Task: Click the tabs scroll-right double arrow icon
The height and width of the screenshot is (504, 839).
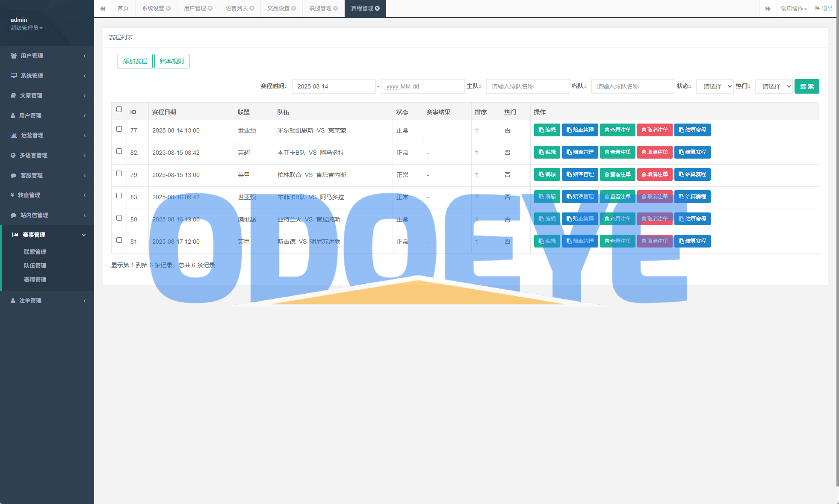Action: click(768, 9)
